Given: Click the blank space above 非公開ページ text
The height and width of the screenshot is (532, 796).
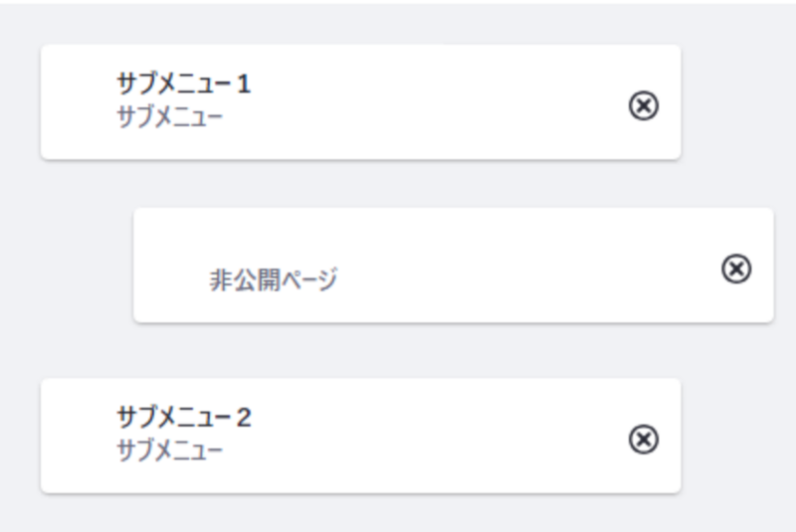Looking at the screenshot, I should (273, 239).
